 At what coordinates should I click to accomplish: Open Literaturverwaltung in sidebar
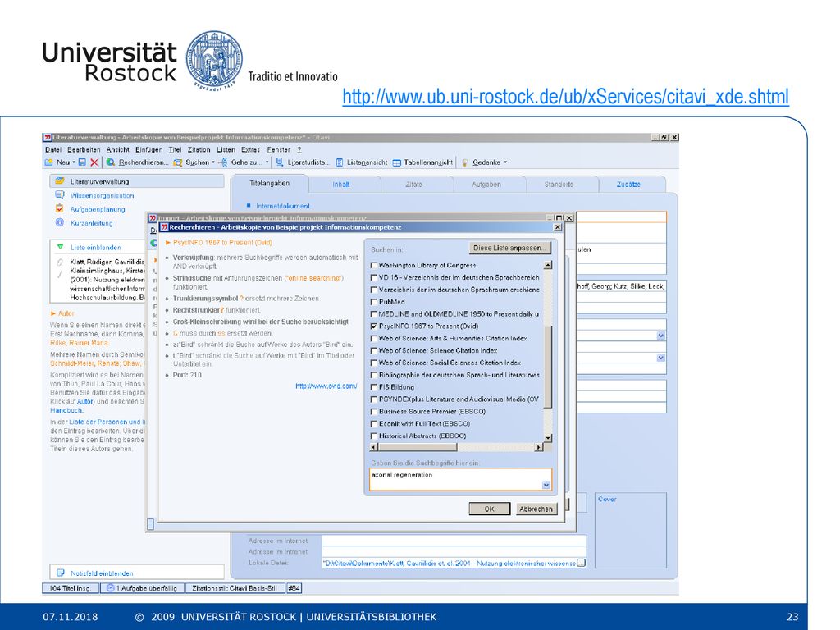pyautogui.click(x=99, y=181)
